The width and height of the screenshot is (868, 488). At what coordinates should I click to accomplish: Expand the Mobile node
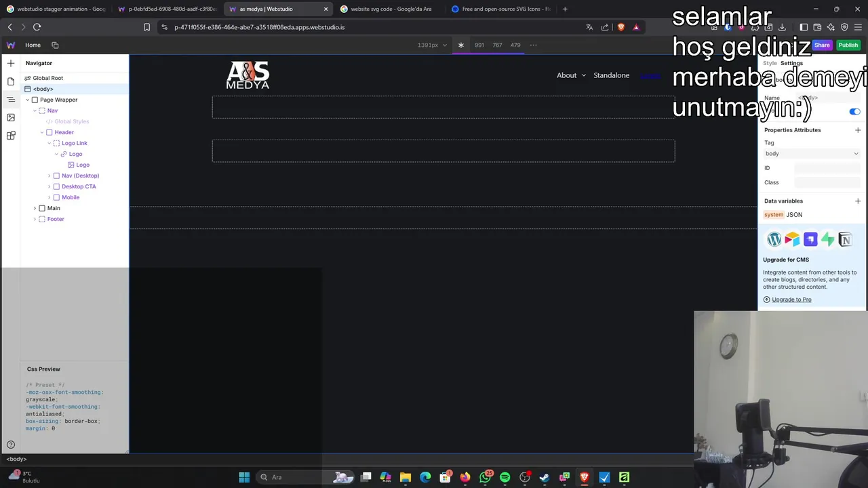tap(49, 197)
